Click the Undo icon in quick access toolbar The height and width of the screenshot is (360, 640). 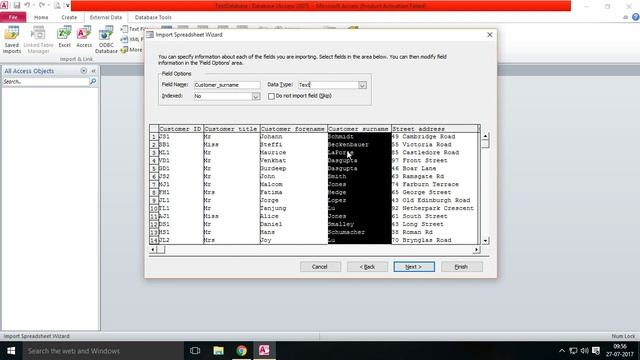coord(27,5)
